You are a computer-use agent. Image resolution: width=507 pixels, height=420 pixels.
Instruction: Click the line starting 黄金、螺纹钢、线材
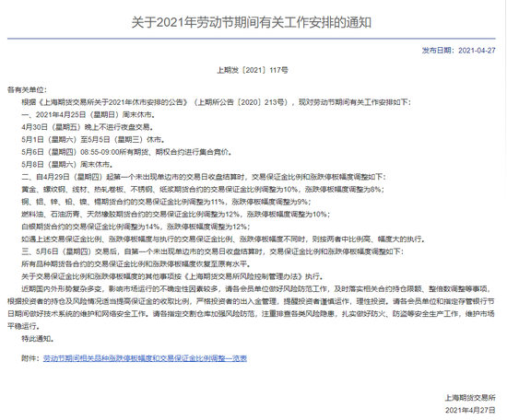[203, 190]
